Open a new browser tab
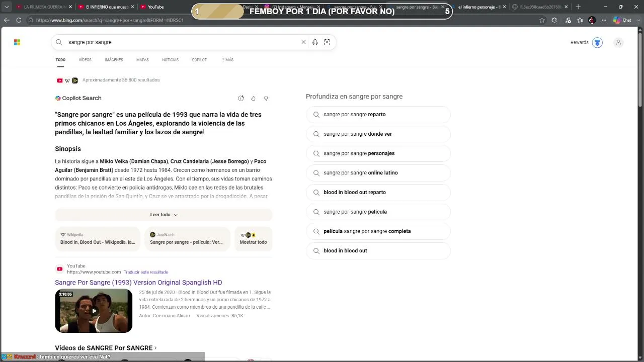This screenshot has height=362, width=644. click(578, 7)
